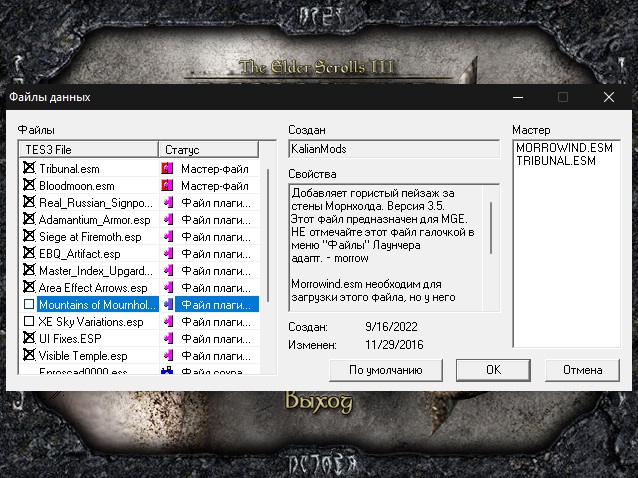Click plugin icon in Master_Index_Upgard... row

168,271
